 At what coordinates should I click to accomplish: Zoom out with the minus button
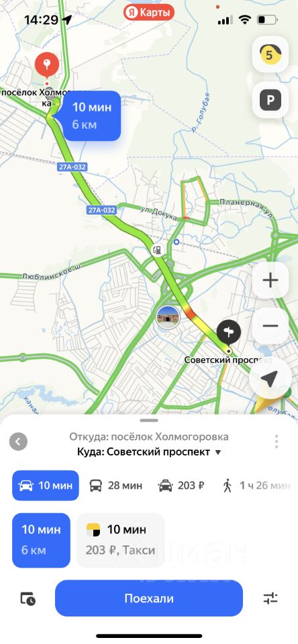[x=270, y=326]
